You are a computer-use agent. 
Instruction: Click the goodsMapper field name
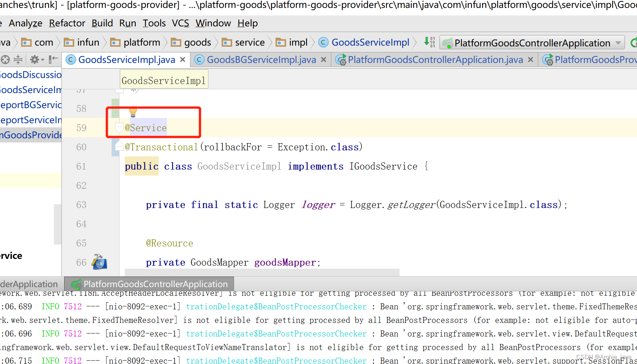point(285,262)
